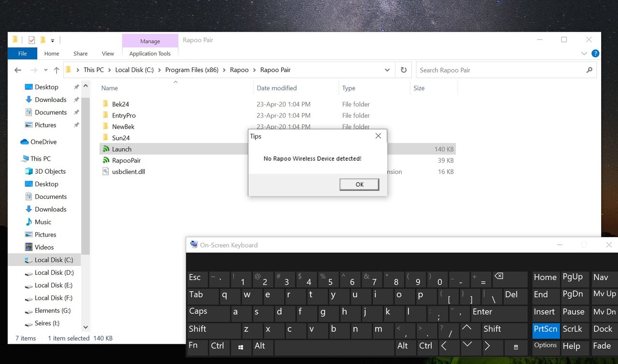Open the Share ribbon tab
618x364 pixels.
click(x=81, y=54)
